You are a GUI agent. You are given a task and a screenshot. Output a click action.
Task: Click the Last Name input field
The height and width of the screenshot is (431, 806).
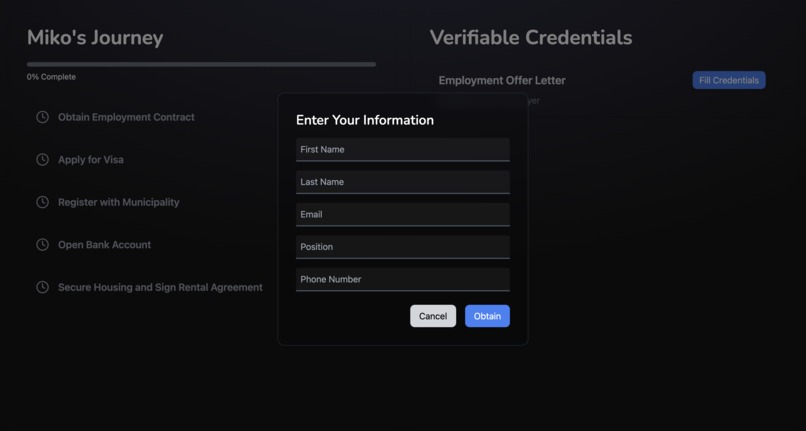tap(402, 182)
